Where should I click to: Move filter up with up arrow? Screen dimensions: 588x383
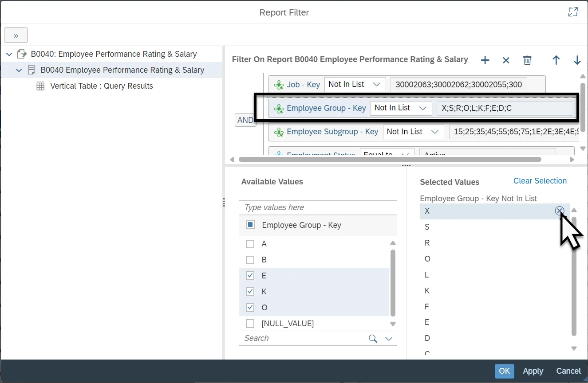click(x=556, y=60)
